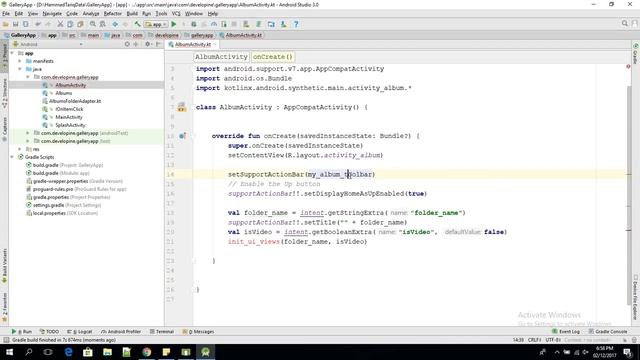Run the app with the green play icon
The height and width of the screenshot is (360, 640).
174,24
